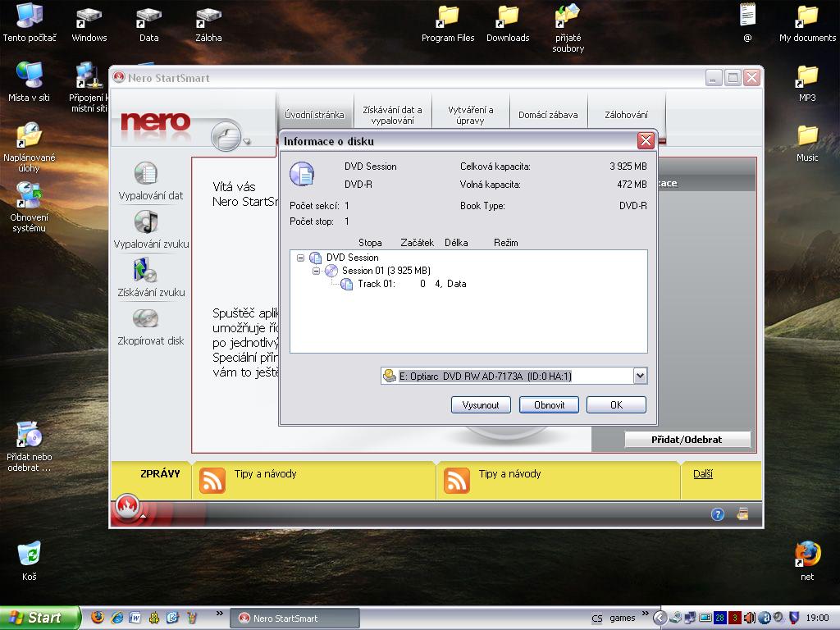Click the games toolbar label
Screen dimensions: 840x630
623,619
